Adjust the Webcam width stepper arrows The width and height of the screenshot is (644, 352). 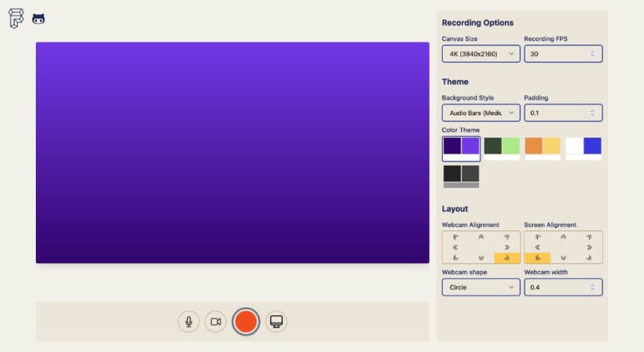[x=592, y=287]
